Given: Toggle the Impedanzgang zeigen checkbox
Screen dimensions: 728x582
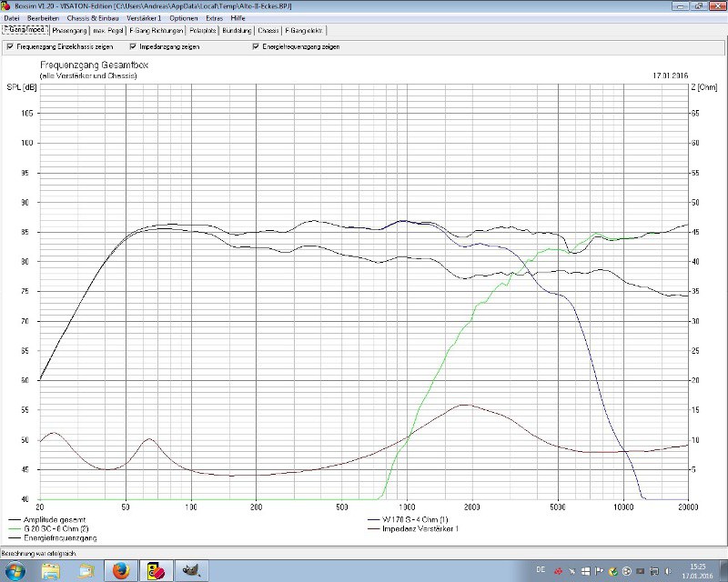Looking at the screenshot, I should pyautogui.click(x=134, y=45).
